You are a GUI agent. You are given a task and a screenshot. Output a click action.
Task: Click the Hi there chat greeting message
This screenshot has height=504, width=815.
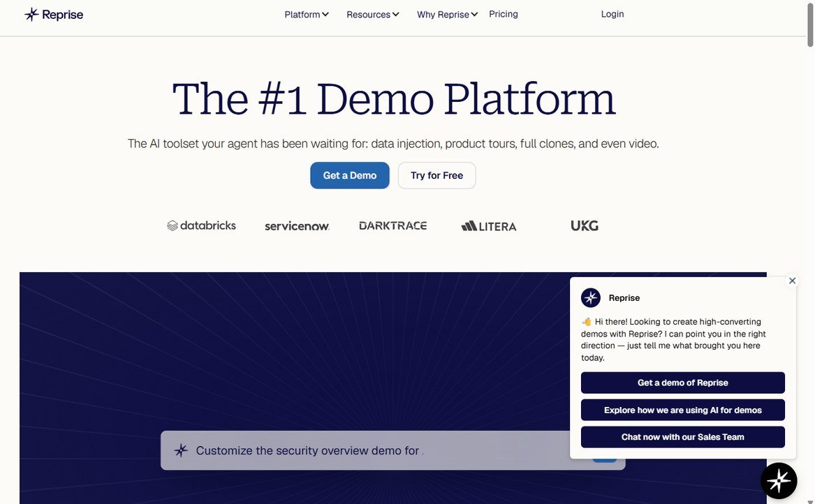click(674, 339)
